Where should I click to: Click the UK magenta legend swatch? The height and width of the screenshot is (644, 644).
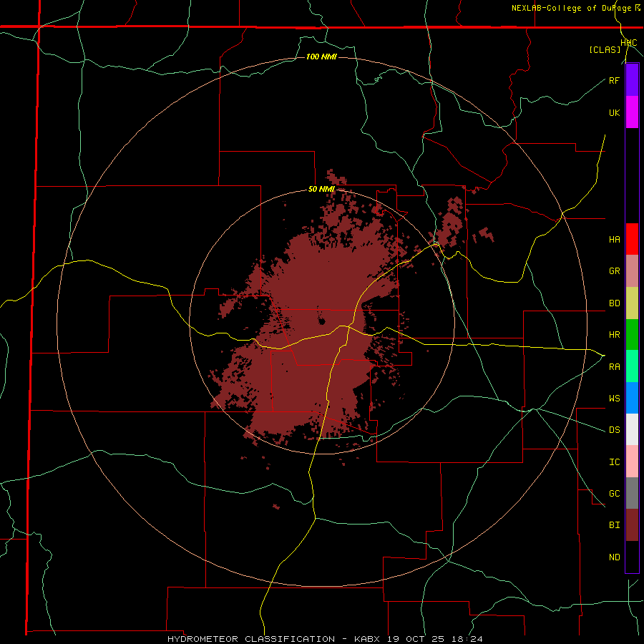pyautogui.click(x=632, y=112)
